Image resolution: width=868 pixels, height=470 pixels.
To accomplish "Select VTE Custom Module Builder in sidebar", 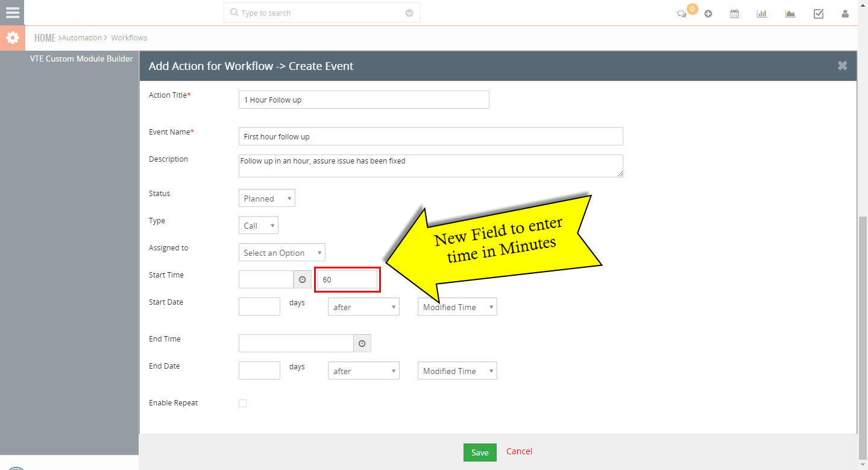I will tap(81, 59).
